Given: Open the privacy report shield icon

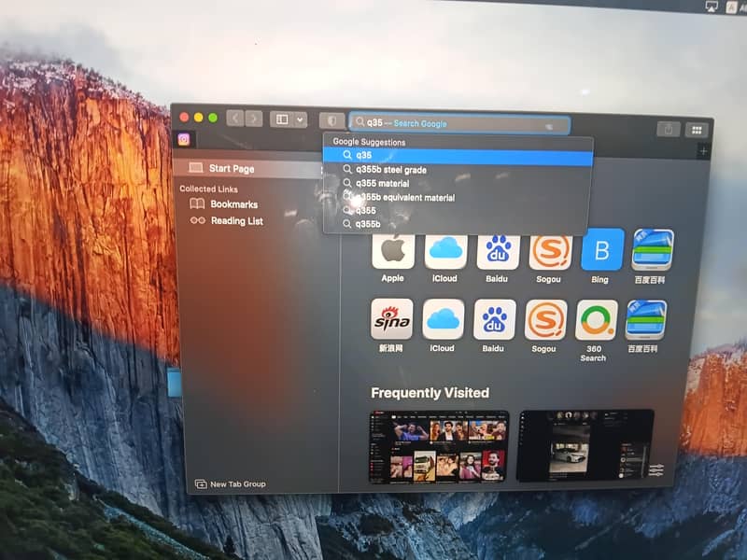Looking at the screenshot, I should tap(332, 120).
